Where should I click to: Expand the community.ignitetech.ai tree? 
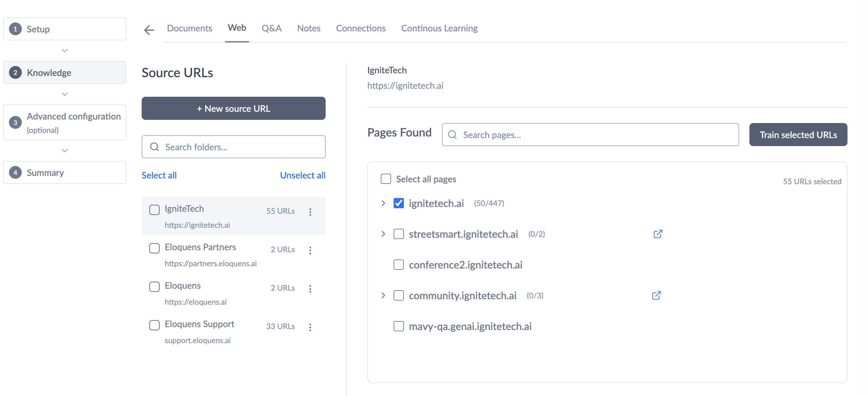(383, 295)
